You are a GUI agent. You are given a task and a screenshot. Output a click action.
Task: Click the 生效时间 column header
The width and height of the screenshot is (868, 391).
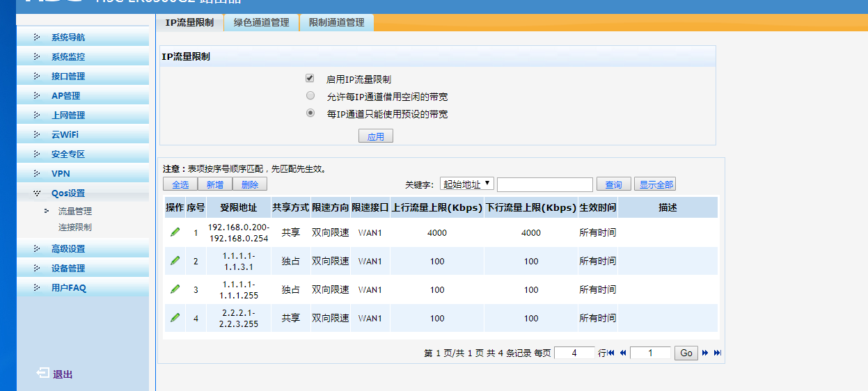[598, 207]
